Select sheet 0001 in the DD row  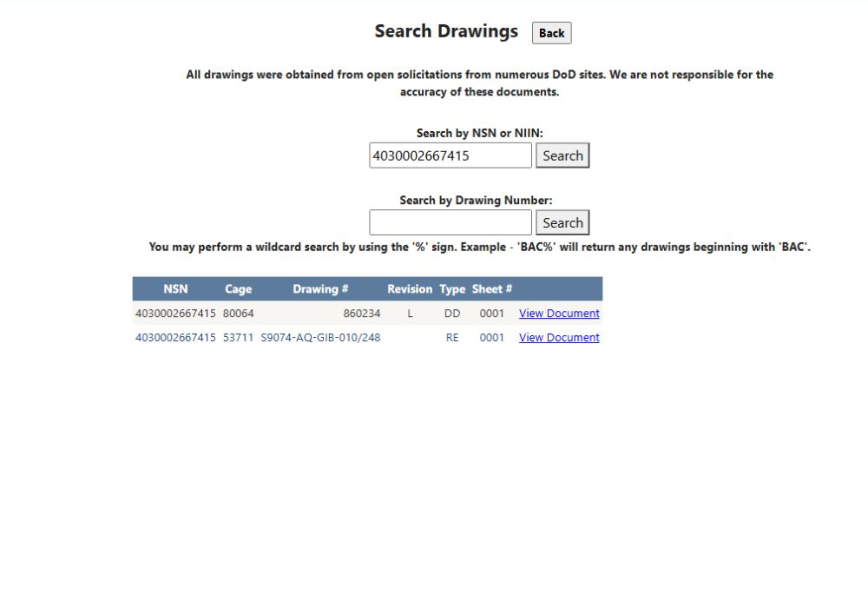(x=491, y=314)
